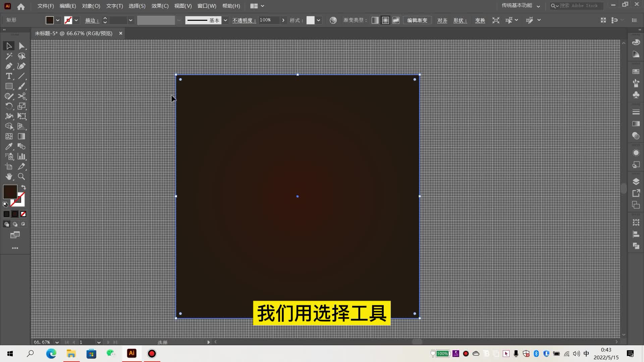Select the Pen tool
Screen dimensions: 644x362
click(x=9, y=66)
